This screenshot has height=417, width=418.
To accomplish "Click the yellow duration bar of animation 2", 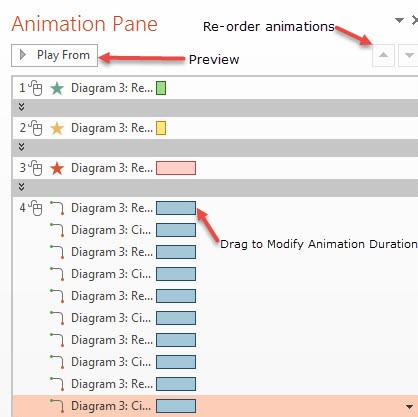I will tap(161, 128).
